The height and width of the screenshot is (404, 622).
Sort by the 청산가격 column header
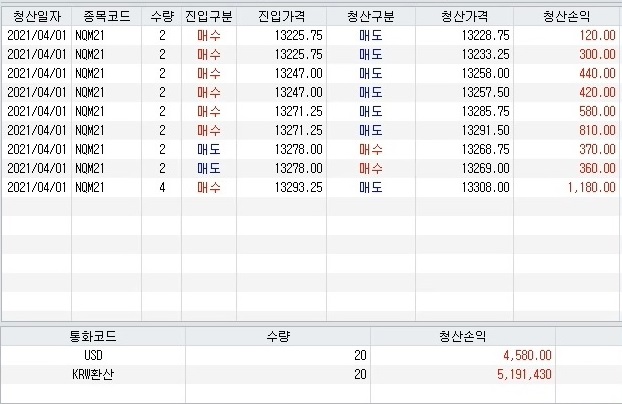click(x=465, y=16)
